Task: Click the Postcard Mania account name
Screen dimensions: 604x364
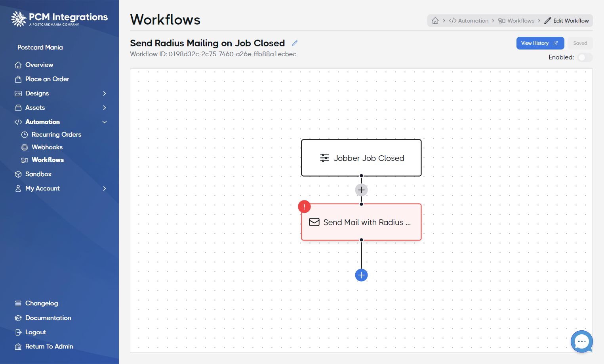Action: (40, 48)
